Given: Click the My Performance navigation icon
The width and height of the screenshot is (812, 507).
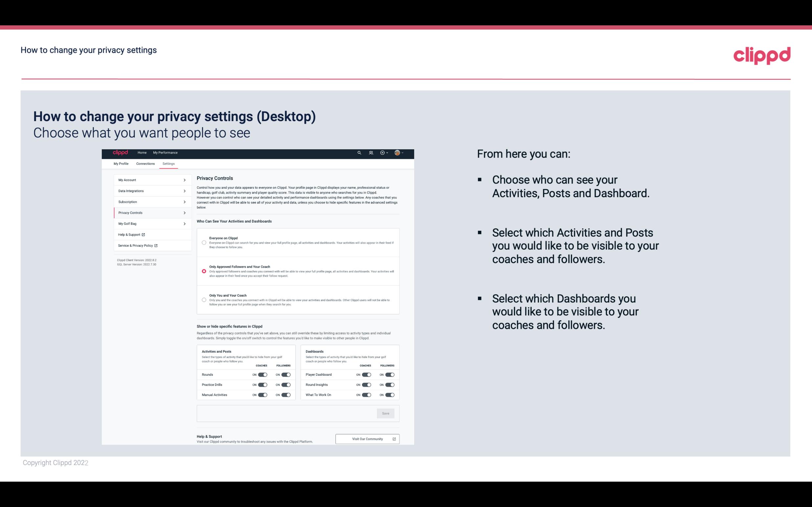Looking at the screenshot, I should click(x=165, y=153).
